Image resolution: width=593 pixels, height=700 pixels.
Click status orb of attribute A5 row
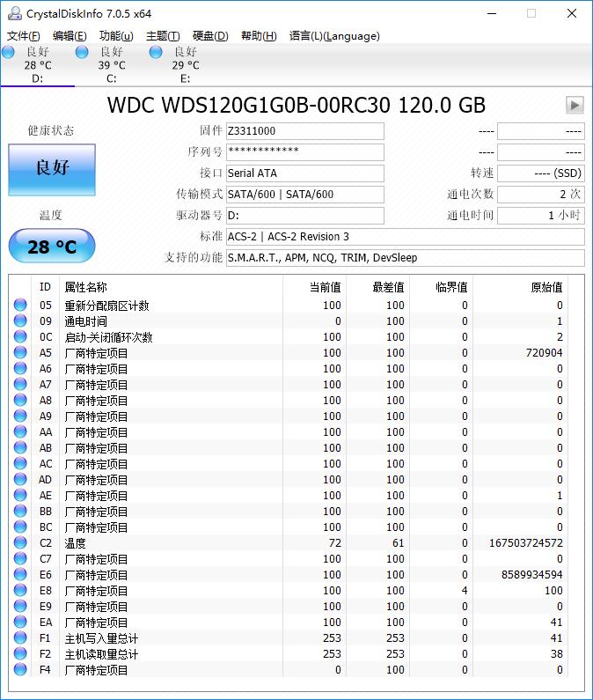(20, 352)
